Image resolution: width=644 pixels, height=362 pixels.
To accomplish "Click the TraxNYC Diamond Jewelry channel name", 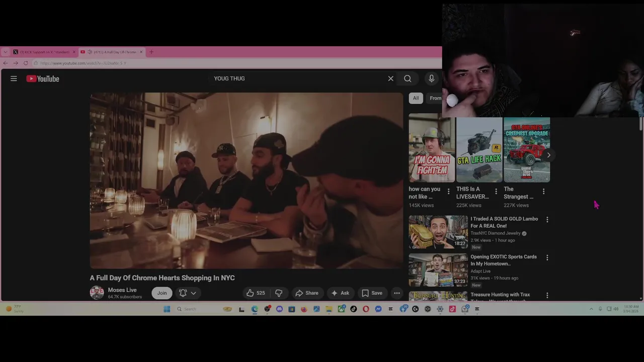I will pos(496,233).
